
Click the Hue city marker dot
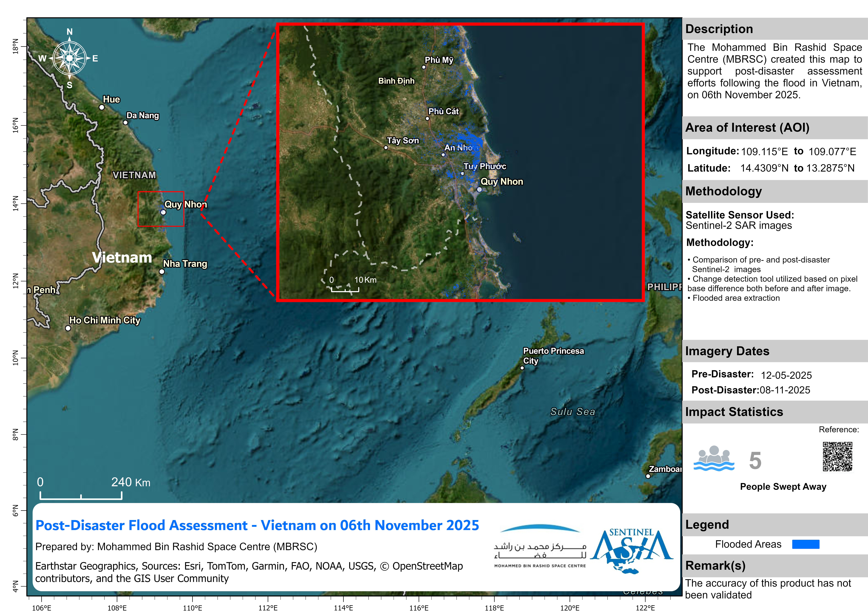[102, 107]
